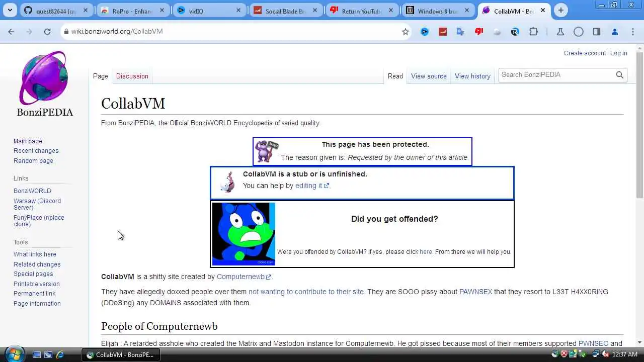Open the View history tab
The width and height of the screenshot is (644, 362).
[x=472, y=76]
